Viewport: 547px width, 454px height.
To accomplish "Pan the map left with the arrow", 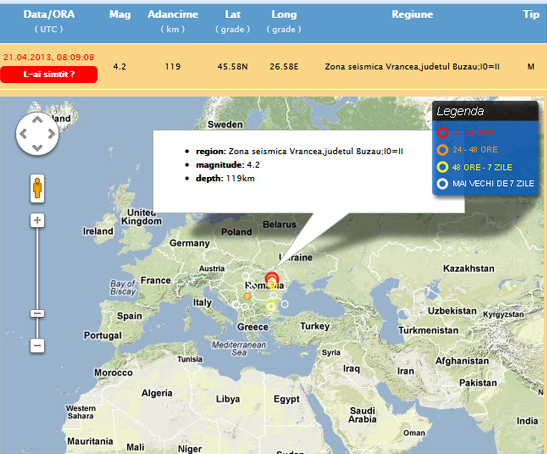I will (x=23, y=134).
